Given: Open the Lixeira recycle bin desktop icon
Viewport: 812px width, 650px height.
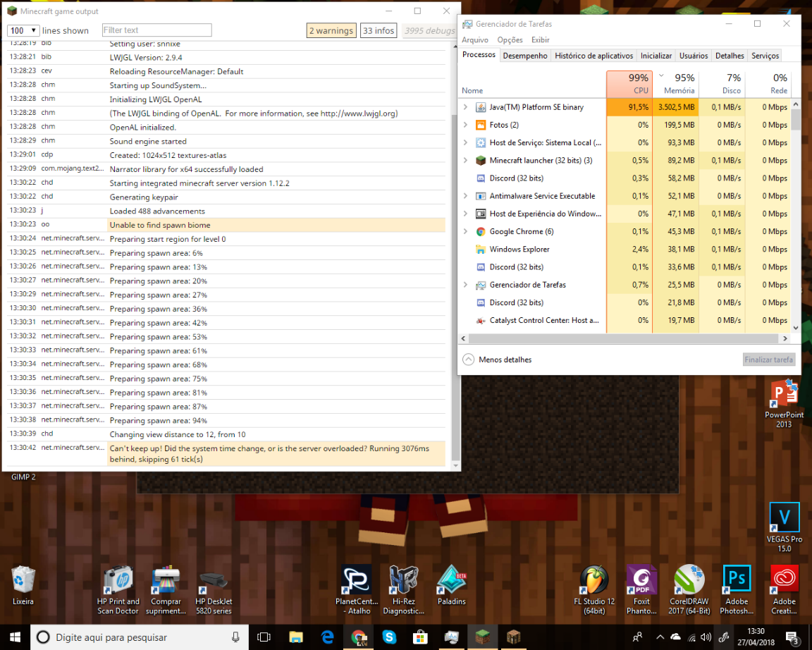Looking at the screenshot, I should (x=23, y=585).
